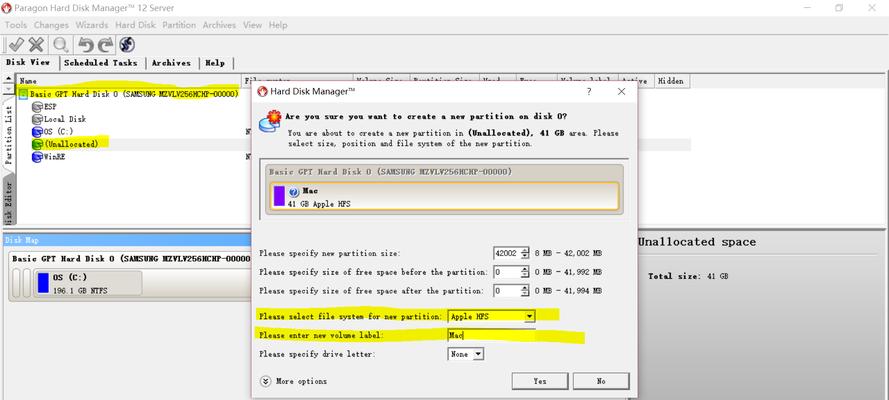Click the Undo arrow toolbar icon
Viewport: 889px width, 400px height.
coord(86,45)
